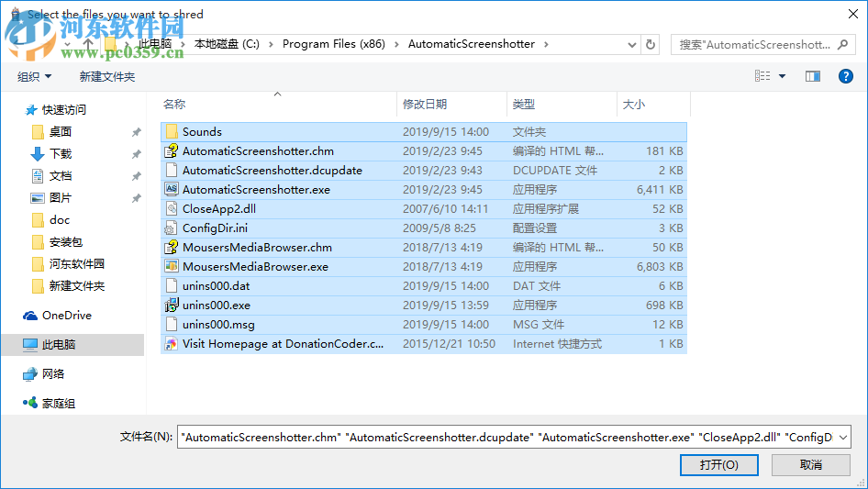
Task: Unpin 桌面 pin icon in sidebar
Action: click(x=136, y=132)
